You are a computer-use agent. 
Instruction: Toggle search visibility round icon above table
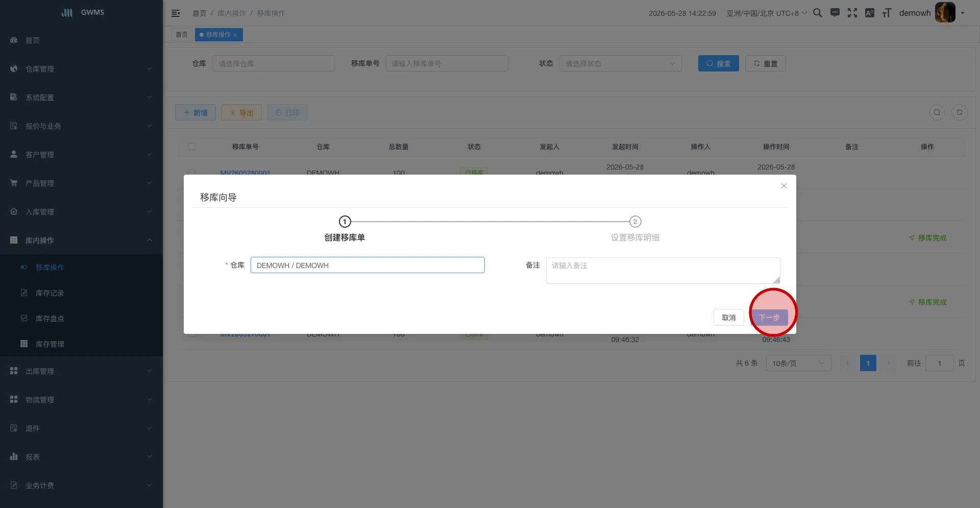point(937,112)
